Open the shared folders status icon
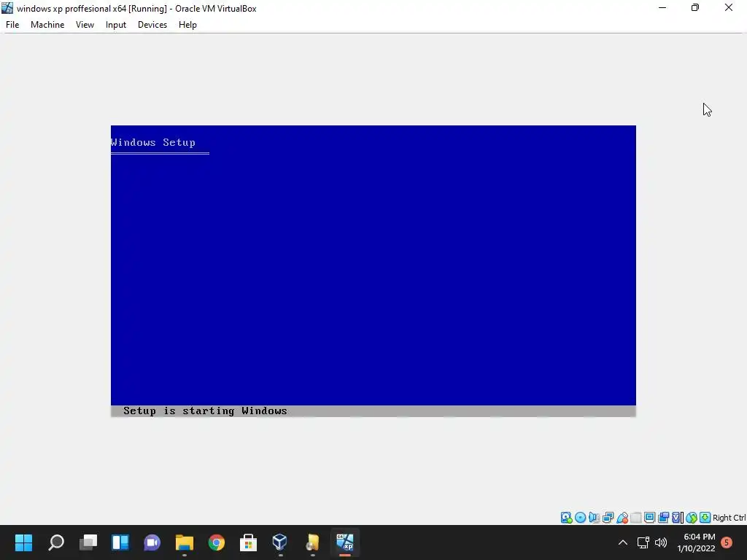This screenshot has height=560, width=747. (x=636, y=518)
